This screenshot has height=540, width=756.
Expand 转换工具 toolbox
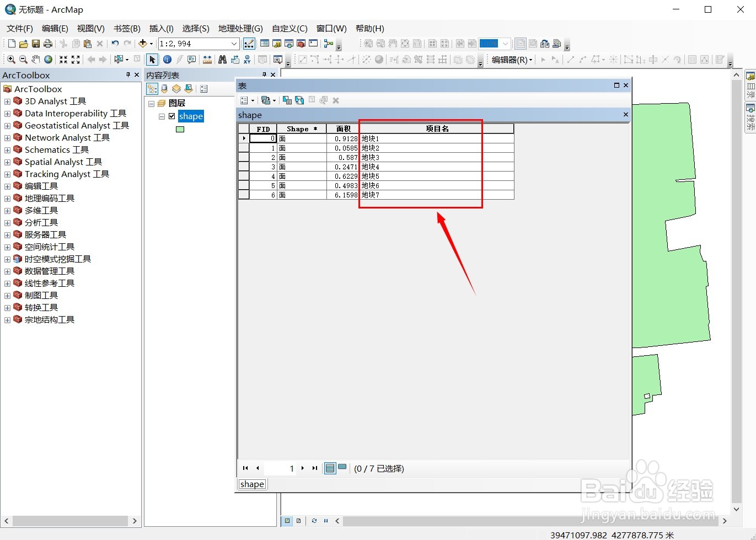pos(7,308)
